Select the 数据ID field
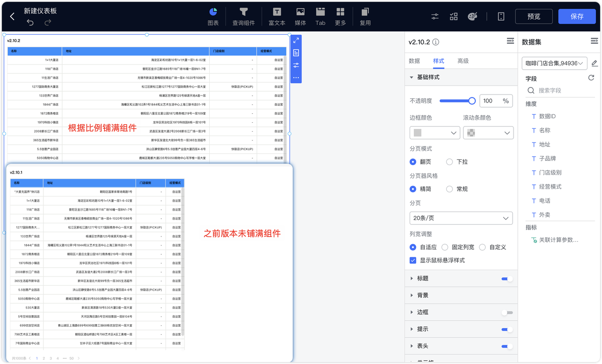Screen dimensions: 602x364 coord(547,116)
